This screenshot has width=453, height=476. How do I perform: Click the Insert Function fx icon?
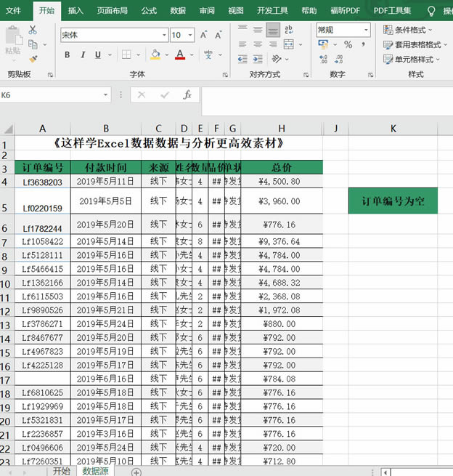click(x=187, y=95)
